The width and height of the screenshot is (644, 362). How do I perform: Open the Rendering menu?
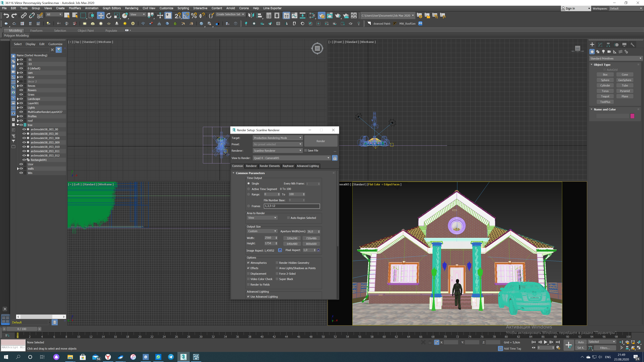131,8
